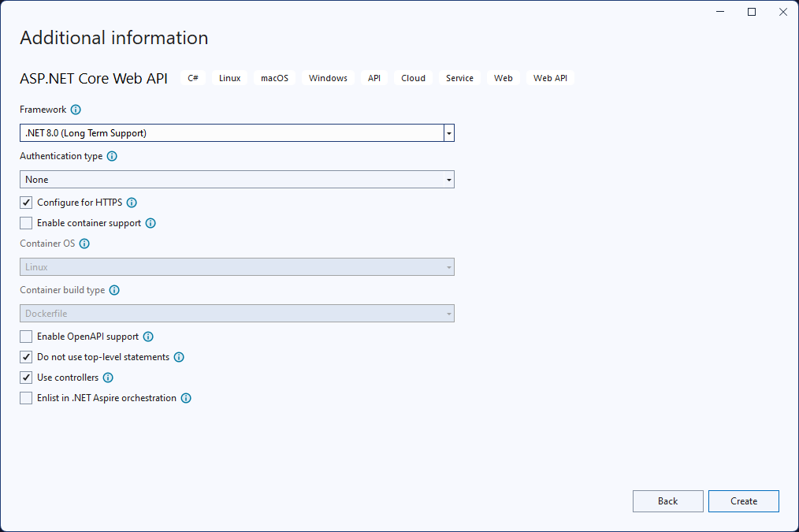
Task: Check Enable OpenAPI support
Action: click(x=25, y=337)
